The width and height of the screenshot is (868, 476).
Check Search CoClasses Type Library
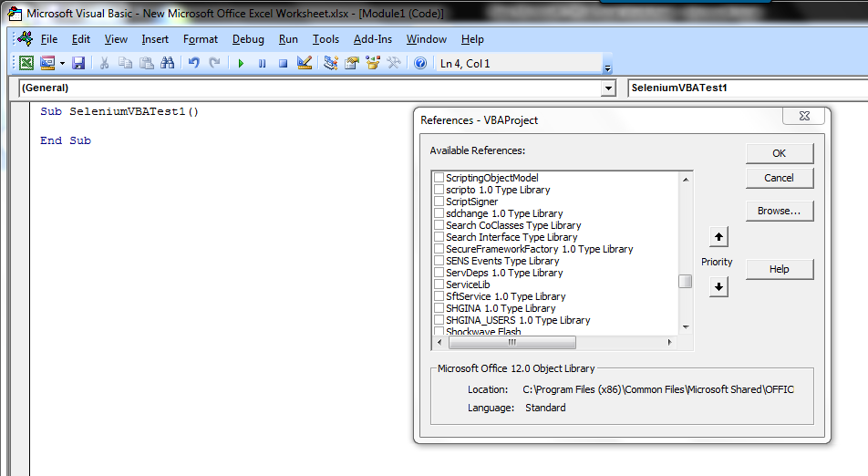point(439,225)
